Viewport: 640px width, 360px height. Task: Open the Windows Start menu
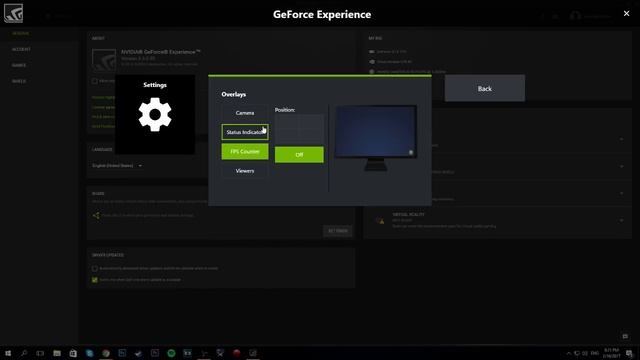tap(8, 353)
